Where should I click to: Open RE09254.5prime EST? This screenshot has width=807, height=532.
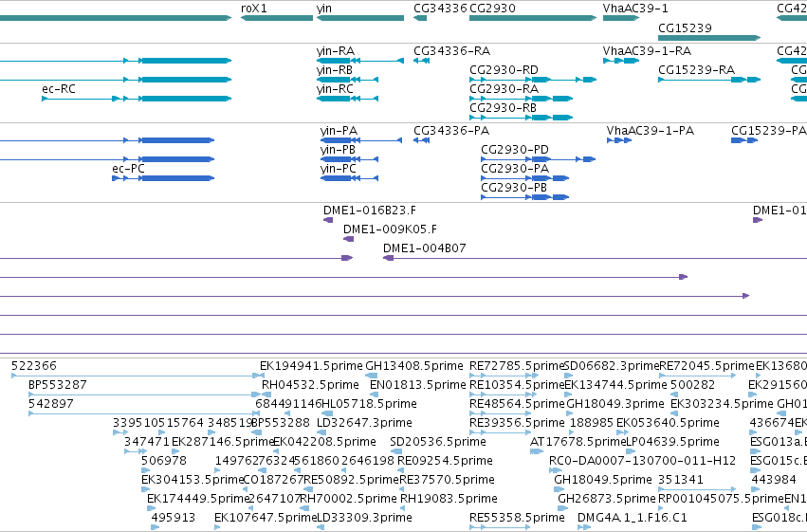[401, 470]
